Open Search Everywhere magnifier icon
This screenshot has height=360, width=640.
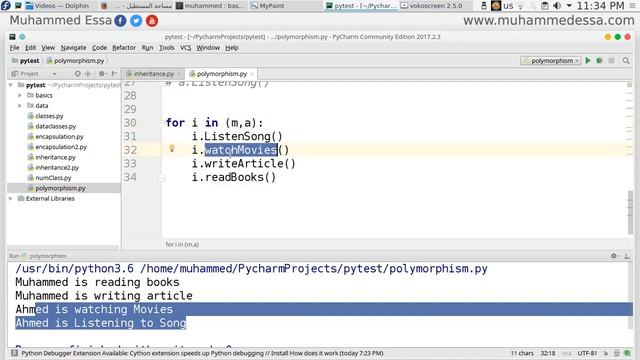pyautogui.click(x=626, y=60)
